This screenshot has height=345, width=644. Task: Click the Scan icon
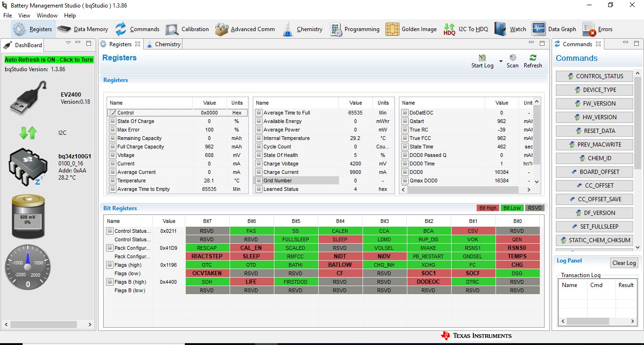click(x=512, y=57)
